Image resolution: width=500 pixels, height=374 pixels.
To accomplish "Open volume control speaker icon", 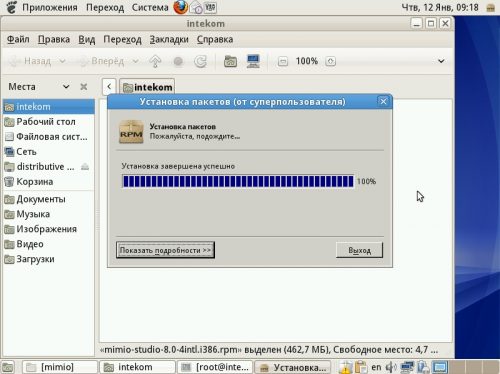I will point(391,367).
